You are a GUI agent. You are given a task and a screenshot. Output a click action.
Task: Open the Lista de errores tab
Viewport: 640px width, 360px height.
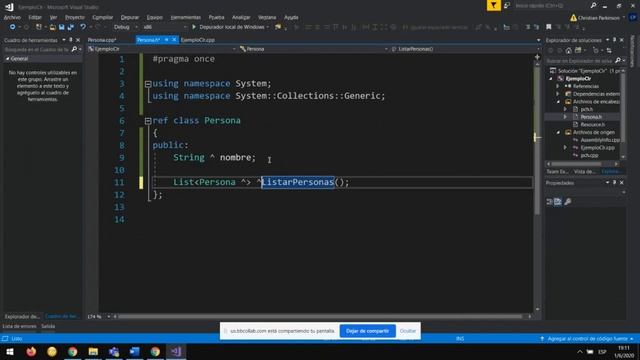pyautogui.click(x=20, y=327)
